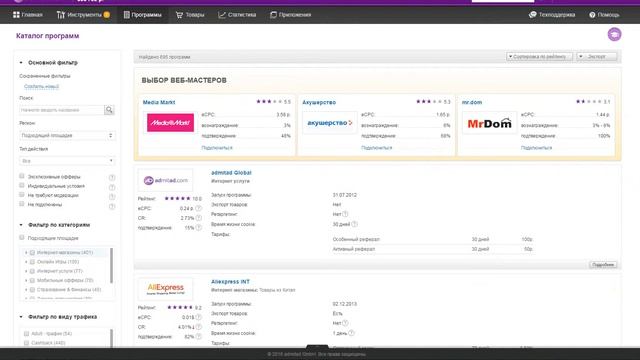The height and width of the screenshot is (360, 640).
Task: Check Не подключены checkbox
Action: [22, 204]
